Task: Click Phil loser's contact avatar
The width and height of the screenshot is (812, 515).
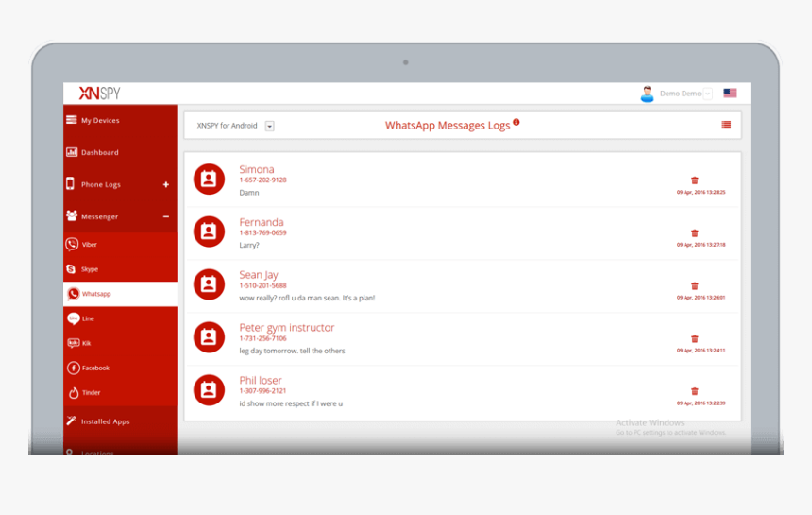Action: [209, 390]
